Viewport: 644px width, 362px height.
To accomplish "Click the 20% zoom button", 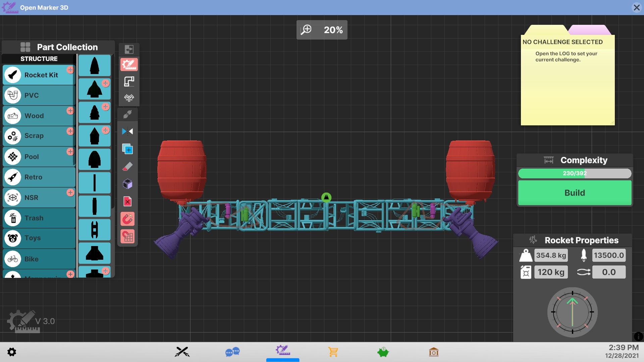I will coord(322,30).
